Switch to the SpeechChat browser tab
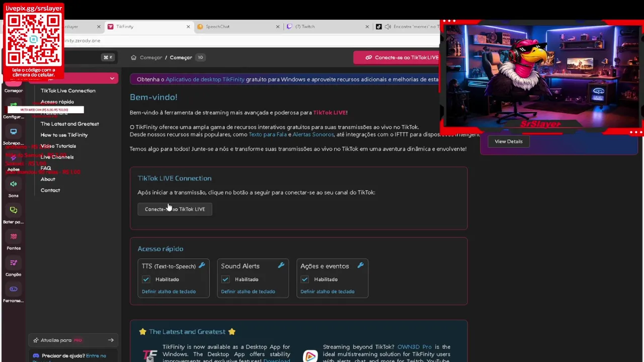The image size is (644, 362). tap(238, 27)
